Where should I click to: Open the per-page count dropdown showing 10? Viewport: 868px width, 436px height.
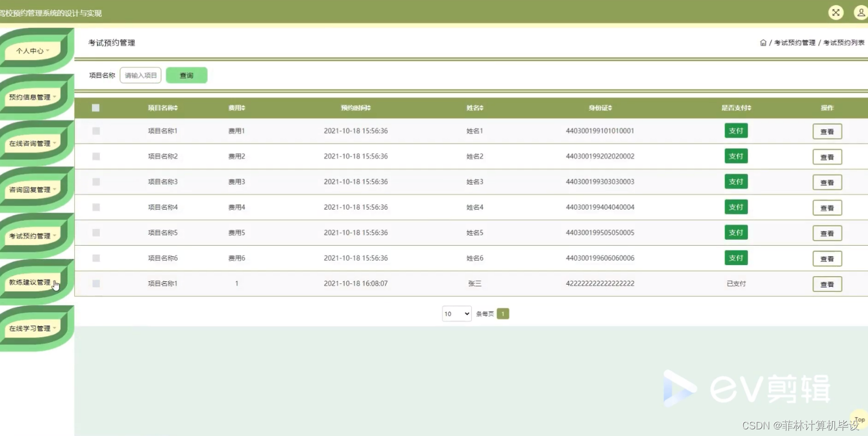456,313
